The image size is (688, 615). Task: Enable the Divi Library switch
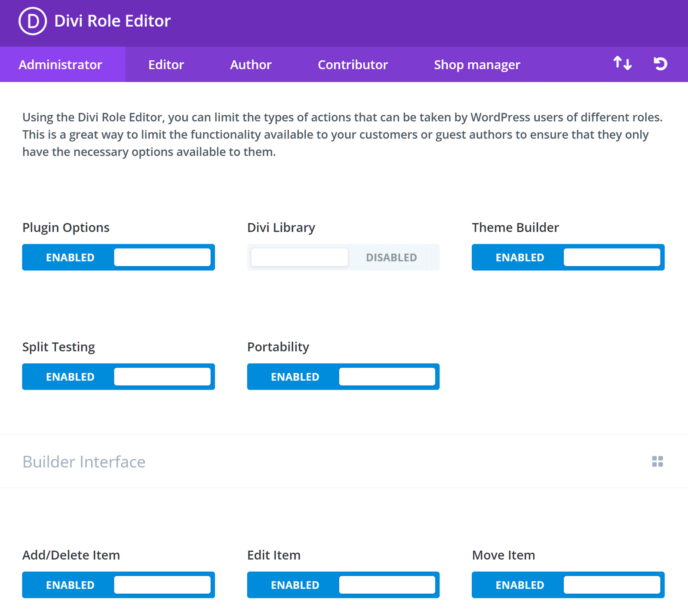(343, 257)
